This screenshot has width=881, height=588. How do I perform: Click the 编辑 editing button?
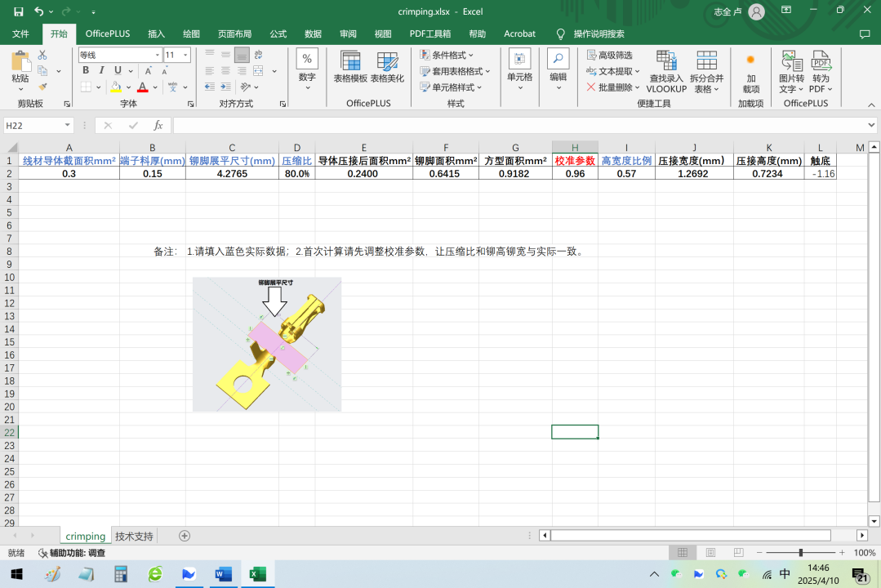click(558, 70)
